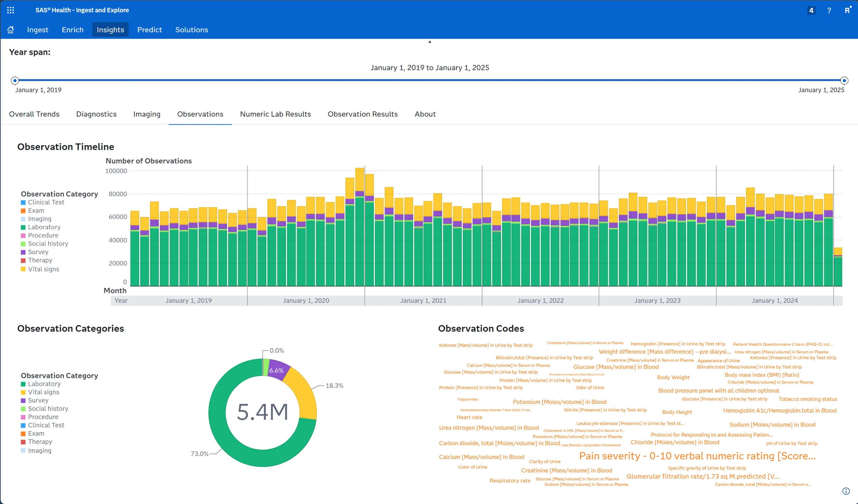Click Respiratory rate in the code cloud
The width and height of the screenshot is (858, 504).
tap(510, 481)
